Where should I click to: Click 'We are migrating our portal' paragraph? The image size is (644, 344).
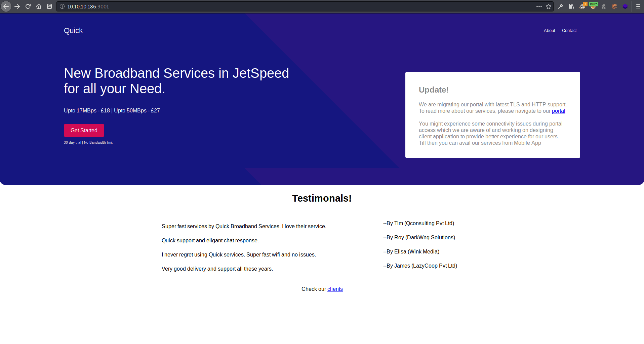click(493, 108)
